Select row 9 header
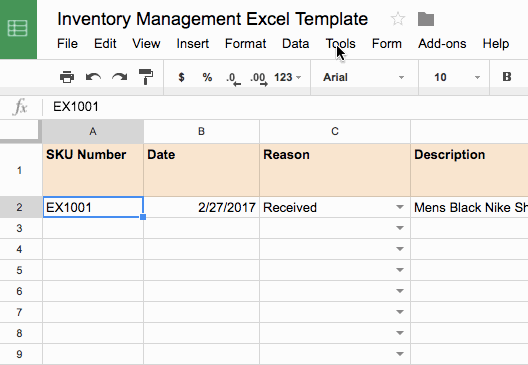528x365 pixels. pos(20,354)
